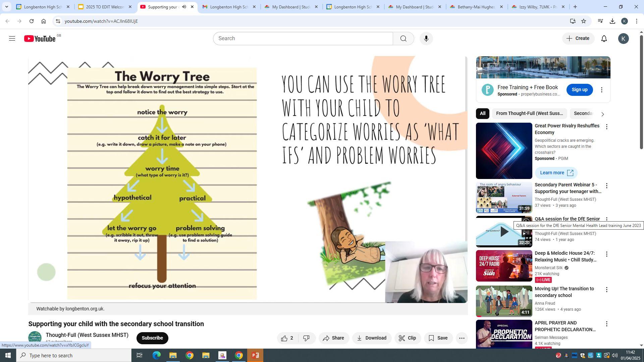This screenshot has width=644, height=362.
Task: Click the Sign up ad button
Action: [x=579, y=90]
